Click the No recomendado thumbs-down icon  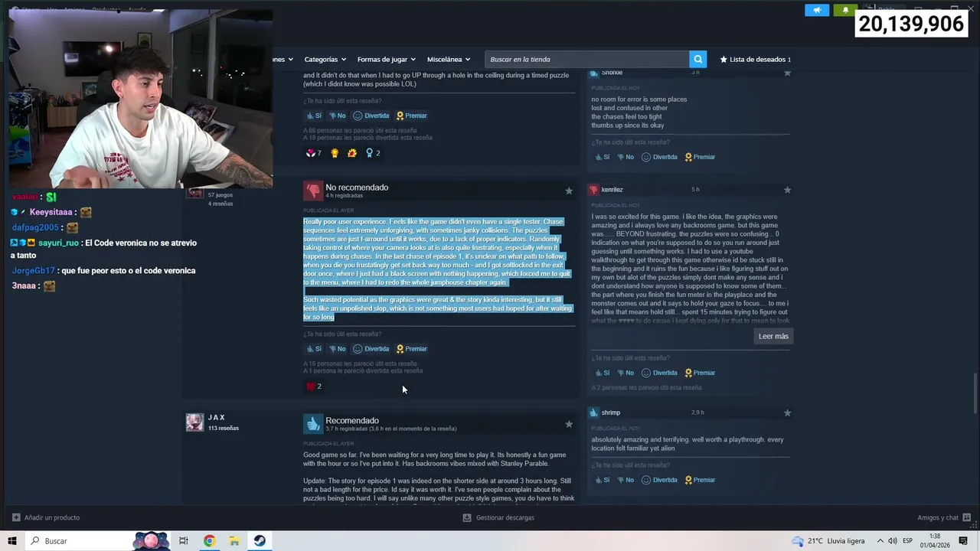312,191
